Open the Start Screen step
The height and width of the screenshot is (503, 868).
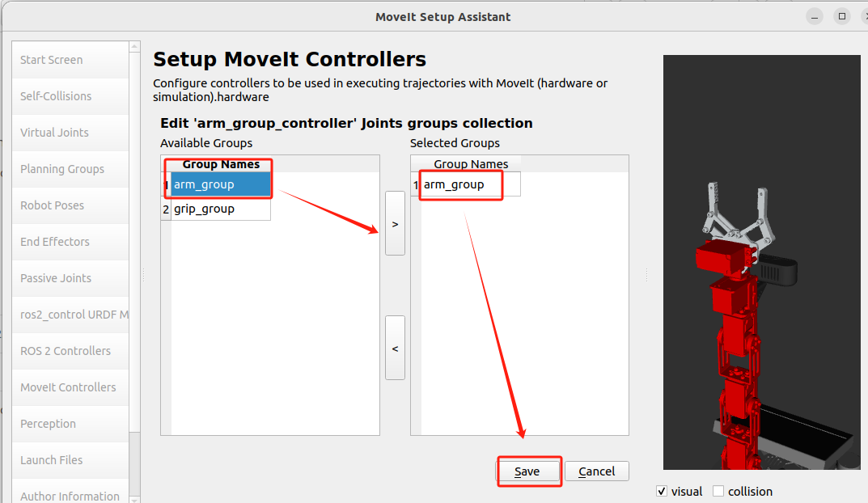[70, 60]
